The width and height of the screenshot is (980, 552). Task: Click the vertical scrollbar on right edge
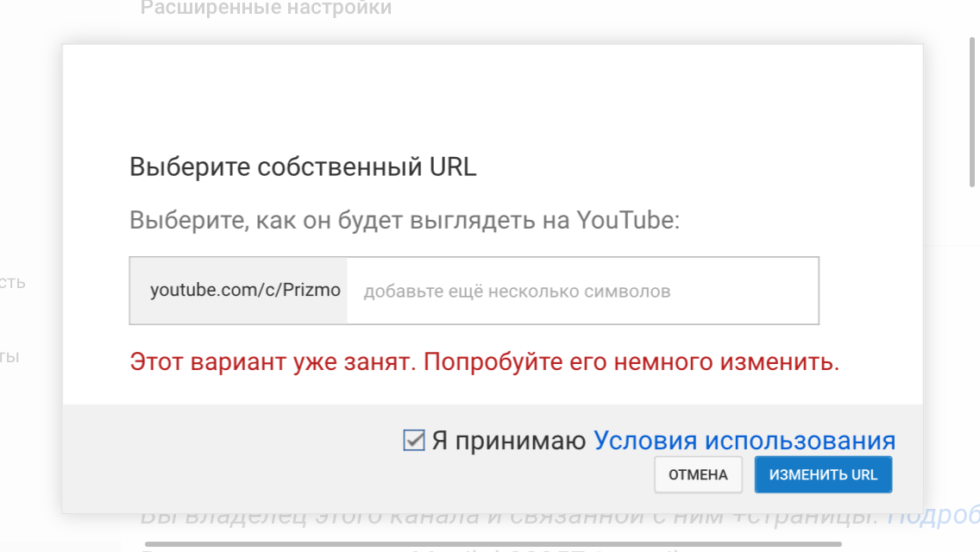tap(972, 112)
